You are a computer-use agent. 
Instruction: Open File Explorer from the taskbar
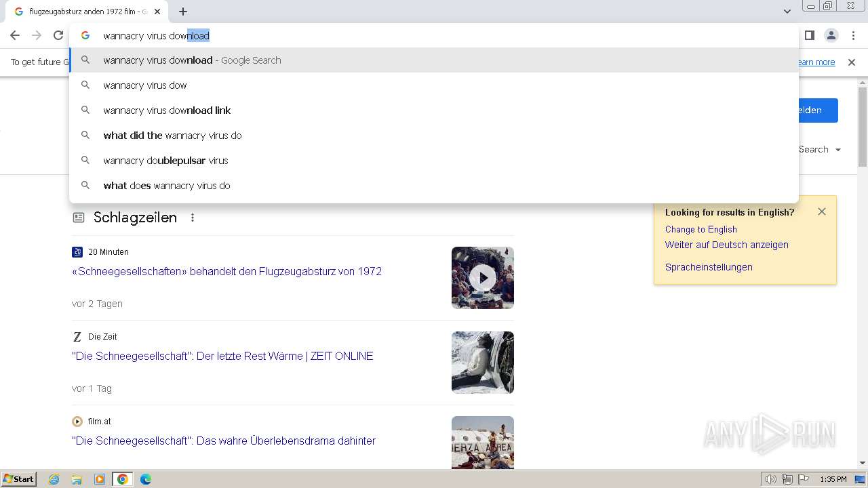coord(77,479)
